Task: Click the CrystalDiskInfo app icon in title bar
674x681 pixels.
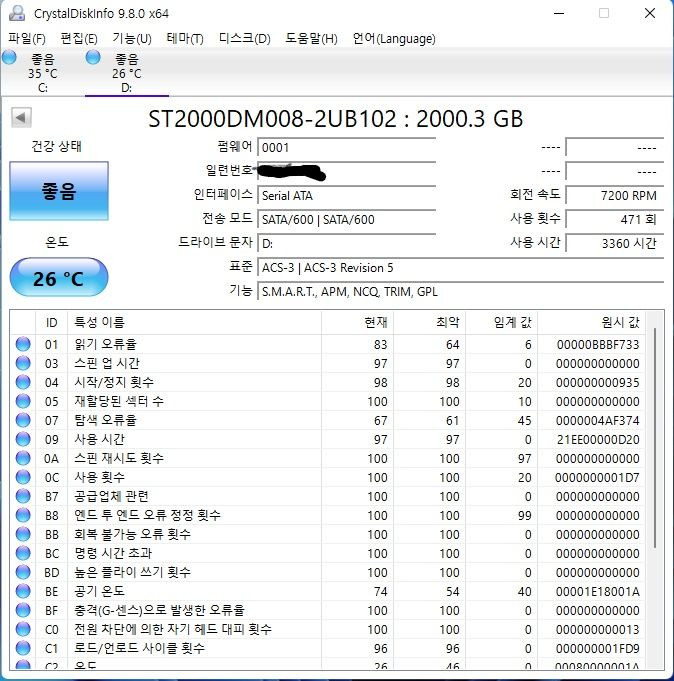Action: coord(17,13)
